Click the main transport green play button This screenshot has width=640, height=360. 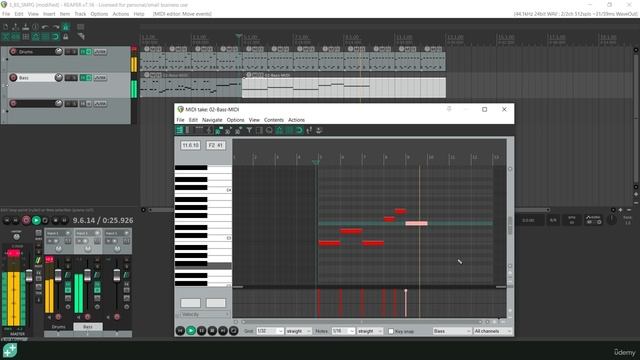(x=36, y=220)
